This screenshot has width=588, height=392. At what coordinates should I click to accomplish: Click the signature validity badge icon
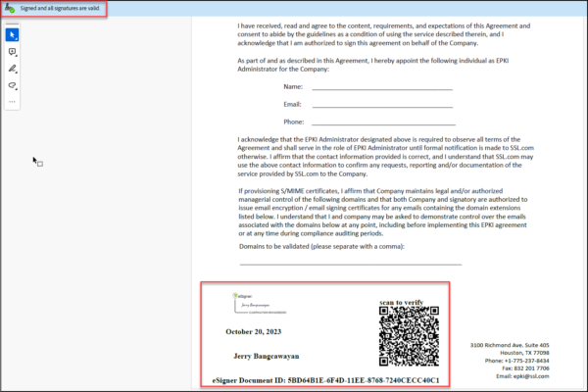pyautogui.click(x=10, y=8)
